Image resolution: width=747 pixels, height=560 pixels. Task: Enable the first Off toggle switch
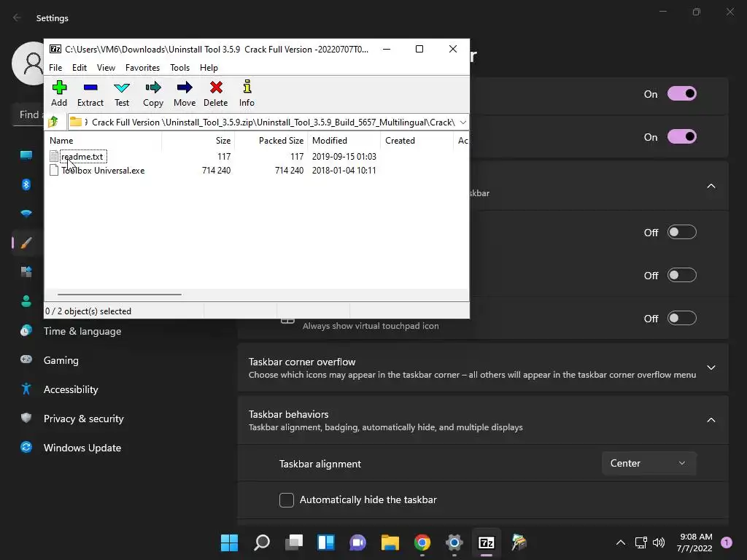[682, 233]
